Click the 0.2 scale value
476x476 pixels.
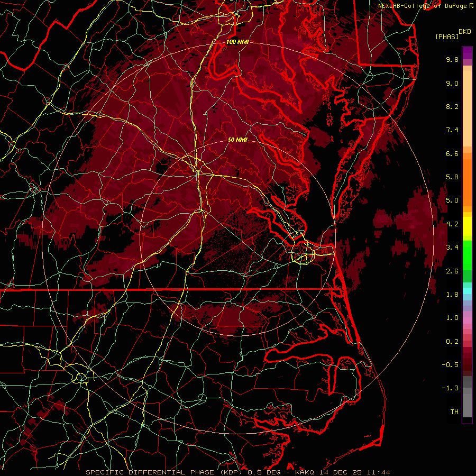[x=452, y=342]
